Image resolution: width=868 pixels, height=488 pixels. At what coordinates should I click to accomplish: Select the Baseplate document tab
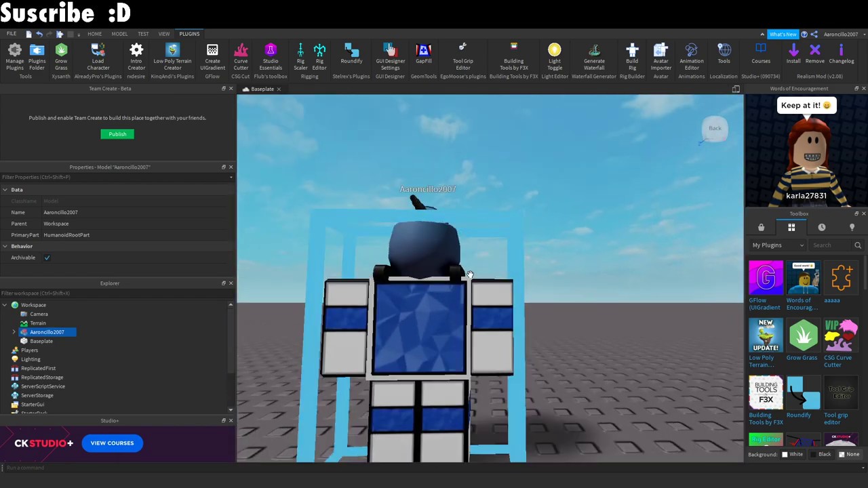pyautogui.click(x=262, y=89)
